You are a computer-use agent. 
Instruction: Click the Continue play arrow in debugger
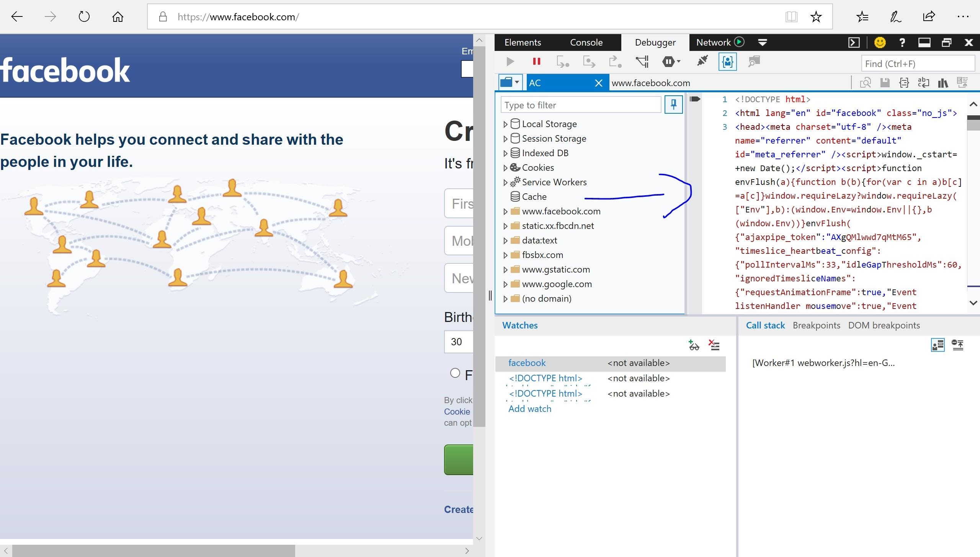(x=510, y=62)
